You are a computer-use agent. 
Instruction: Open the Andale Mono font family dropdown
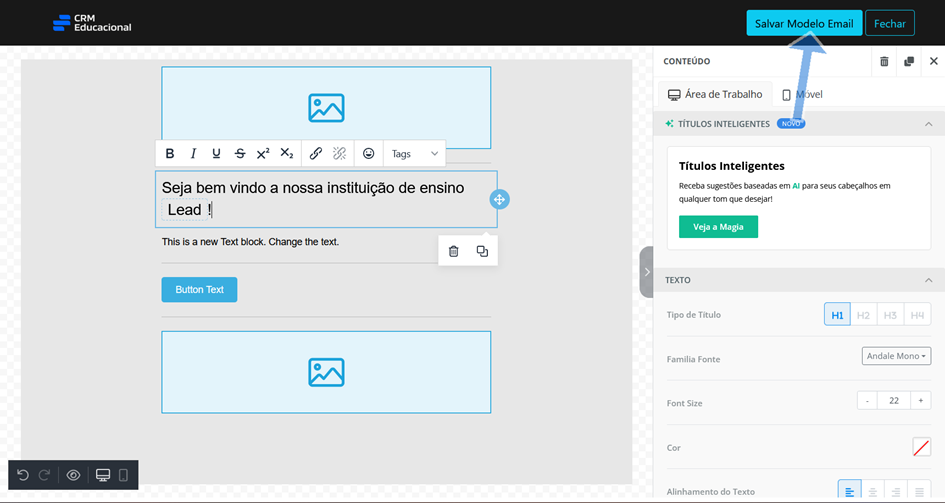[896, 356]
